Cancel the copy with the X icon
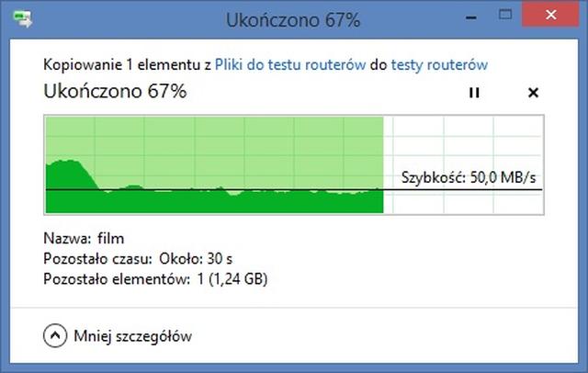 tap(534, 93)
